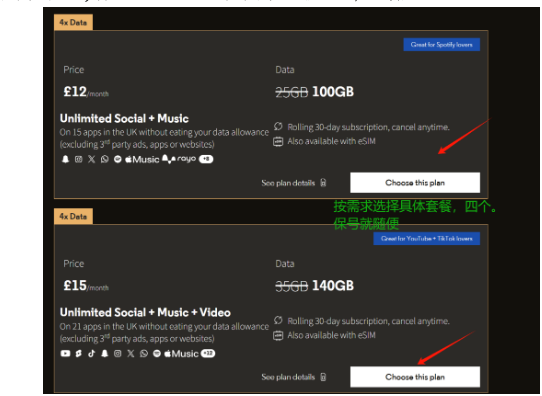
Task: Click the Unlimited Social + Music + Video heading
Action: (145, 312)
